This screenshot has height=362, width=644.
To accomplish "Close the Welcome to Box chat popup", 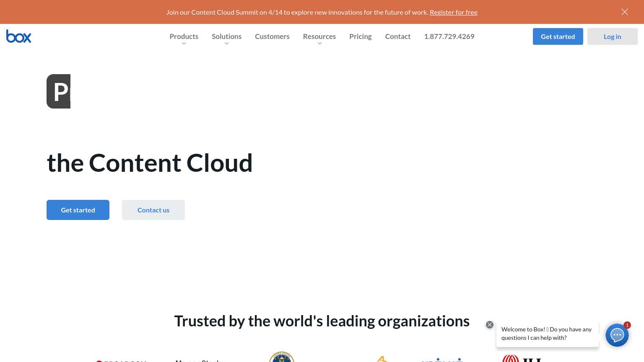I will click(x=490, y=325).
